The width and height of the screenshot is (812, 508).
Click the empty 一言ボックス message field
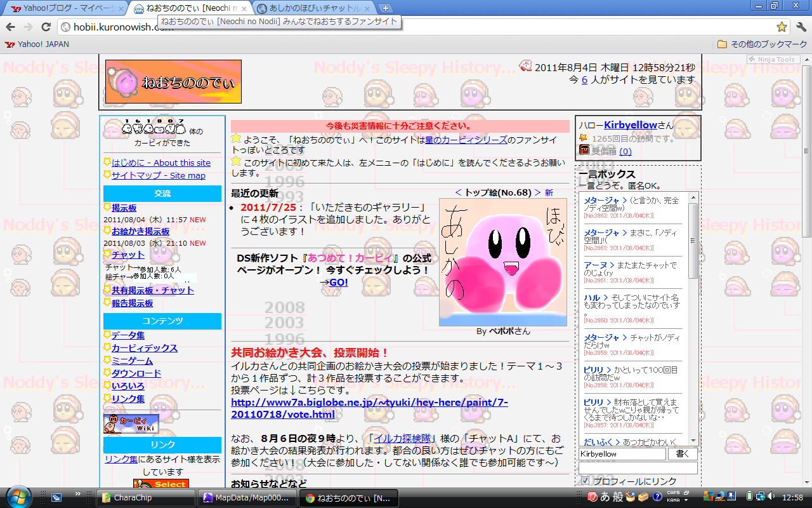click(x=638, y=468)
